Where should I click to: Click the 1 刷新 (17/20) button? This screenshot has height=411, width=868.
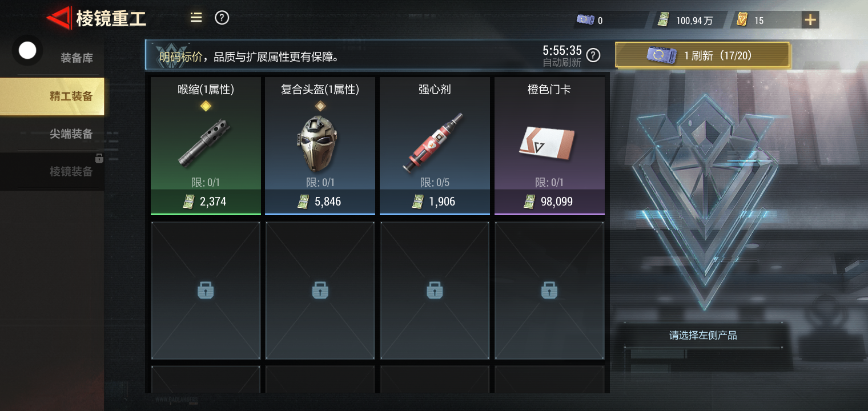[x=702, y=55]
